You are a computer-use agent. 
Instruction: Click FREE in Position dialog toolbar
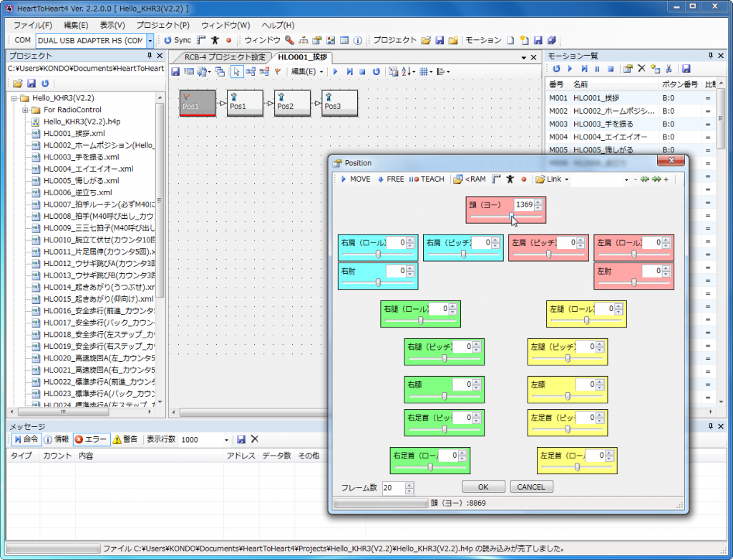point(390,179)
